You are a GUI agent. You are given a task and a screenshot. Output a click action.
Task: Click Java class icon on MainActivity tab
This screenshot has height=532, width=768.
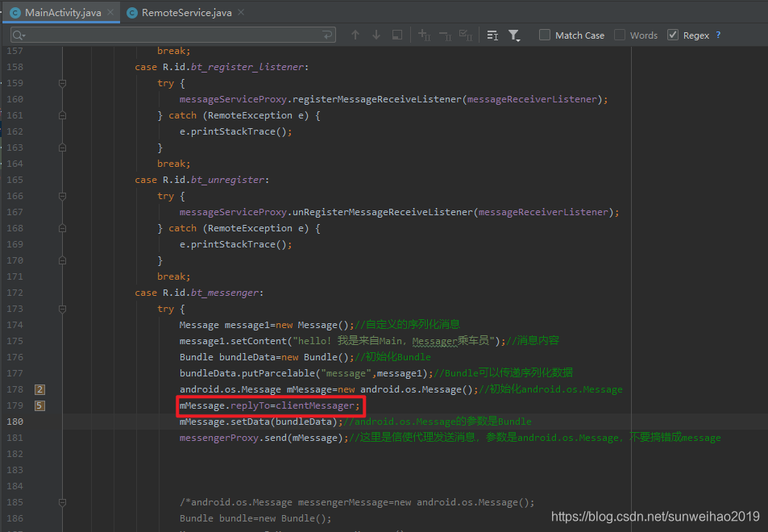pyautogui.click(x=15, y=13)
